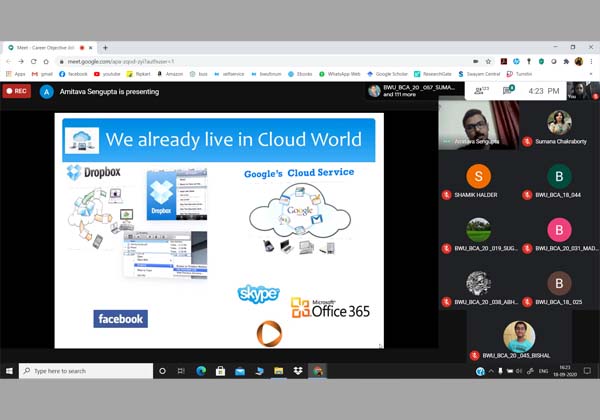Viewport: 600px width, 420px height.
Task: Click the browser forward arrow
Action: point(21,62)
